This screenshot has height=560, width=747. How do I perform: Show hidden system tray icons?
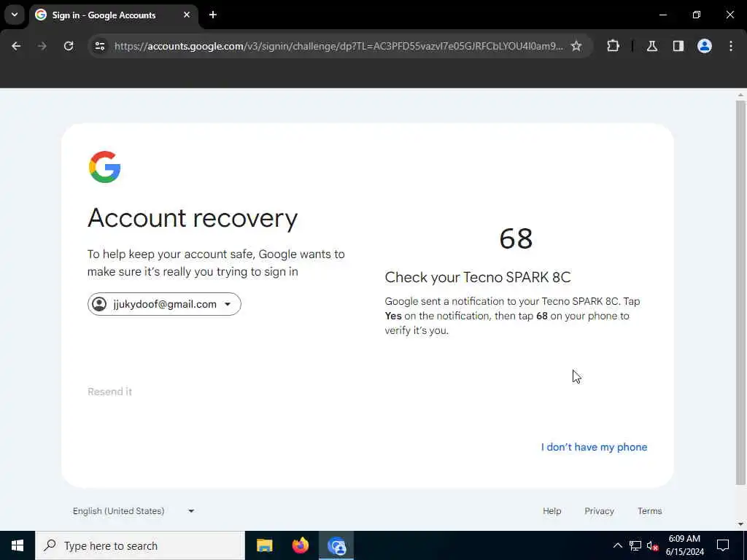(x=617, y=545)
